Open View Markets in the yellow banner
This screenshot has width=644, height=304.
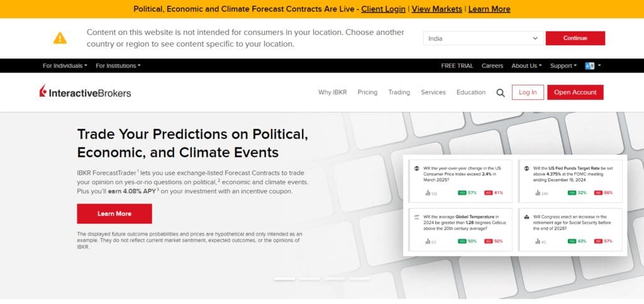point(436,9)
